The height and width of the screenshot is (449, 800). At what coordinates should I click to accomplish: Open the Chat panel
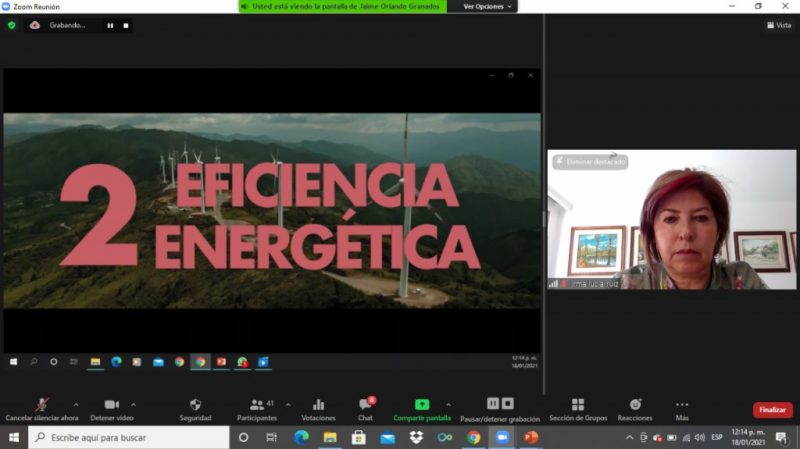[x=365, y=408]
